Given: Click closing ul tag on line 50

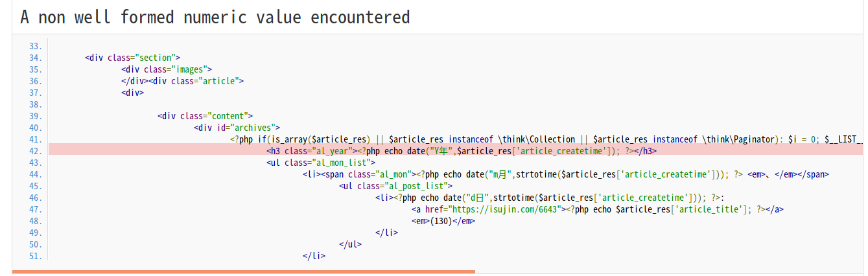Looking at the screenshot, I should tap(351, 244).
